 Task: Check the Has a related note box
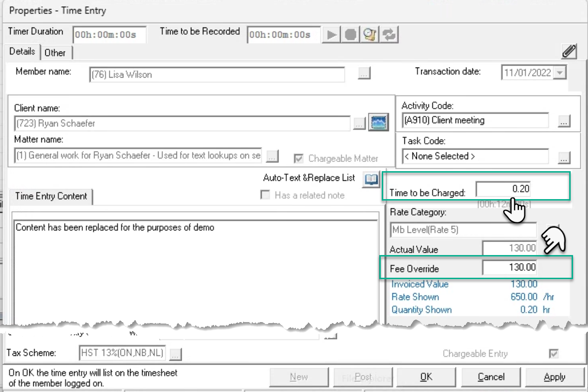click(265, 195)
